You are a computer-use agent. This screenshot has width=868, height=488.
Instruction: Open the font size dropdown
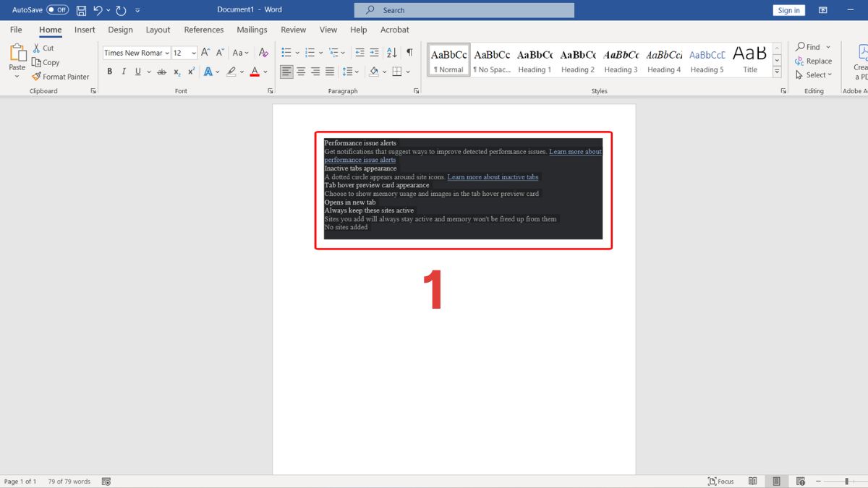click(x=192, y=52)
